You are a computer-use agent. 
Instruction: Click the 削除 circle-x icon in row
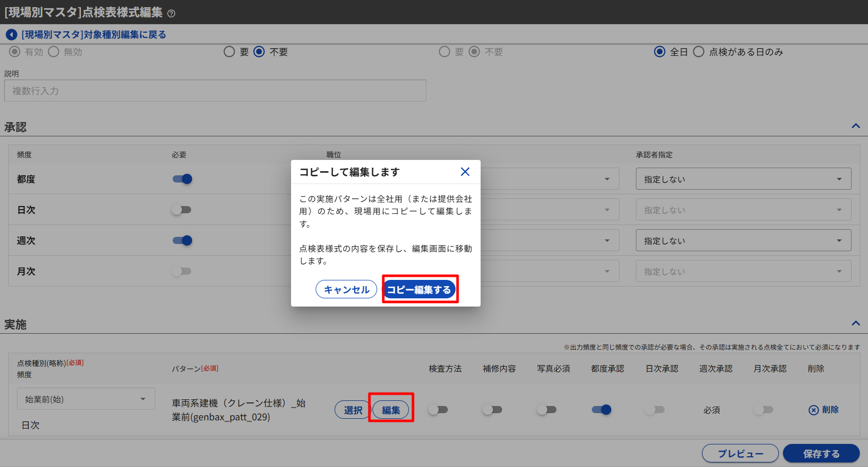coord(814,410)
